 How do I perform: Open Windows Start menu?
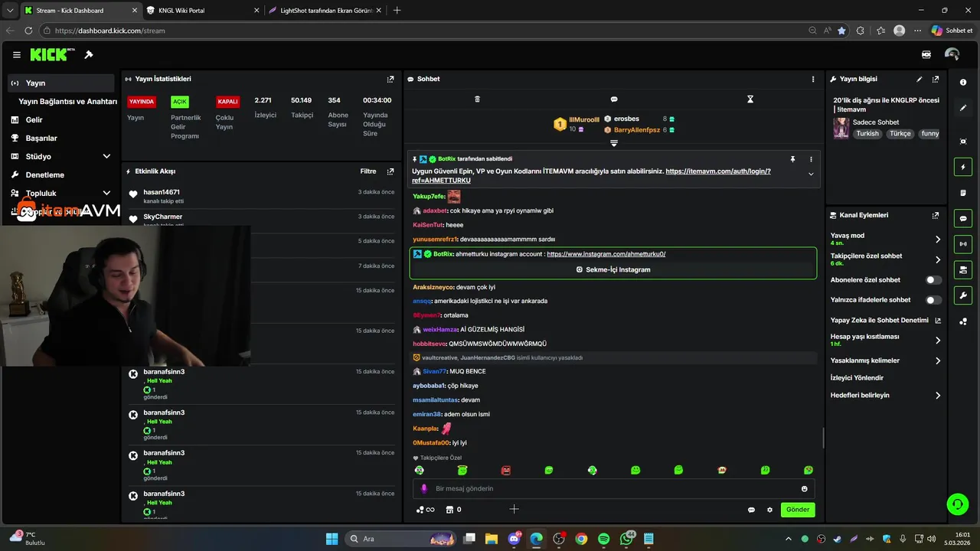[332, 539]
